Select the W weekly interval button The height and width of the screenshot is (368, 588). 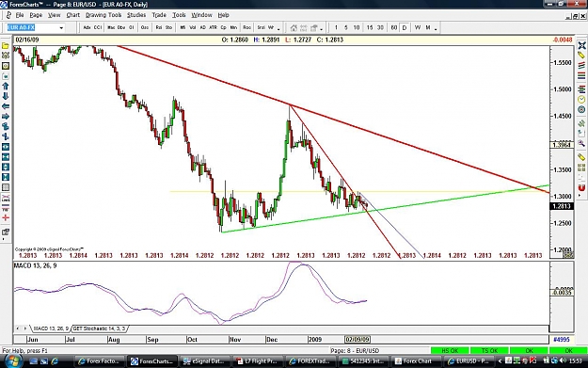[418, 27]
